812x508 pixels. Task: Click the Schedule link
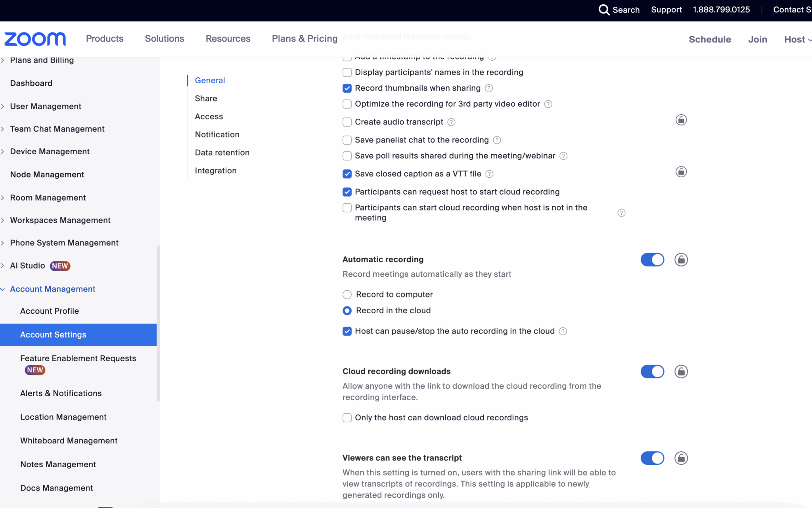(x=710, y=39)
